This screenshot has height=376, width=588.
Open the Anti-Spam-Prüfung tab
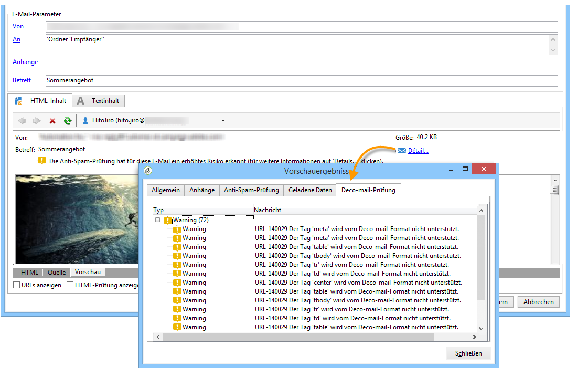pos(251,190)
